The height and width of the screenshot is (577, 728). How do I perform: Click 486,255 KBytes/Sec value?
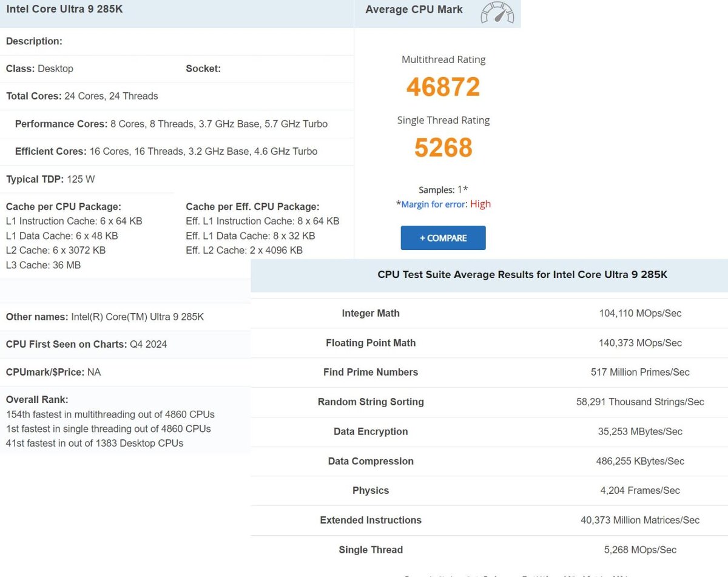pos(640,461)
